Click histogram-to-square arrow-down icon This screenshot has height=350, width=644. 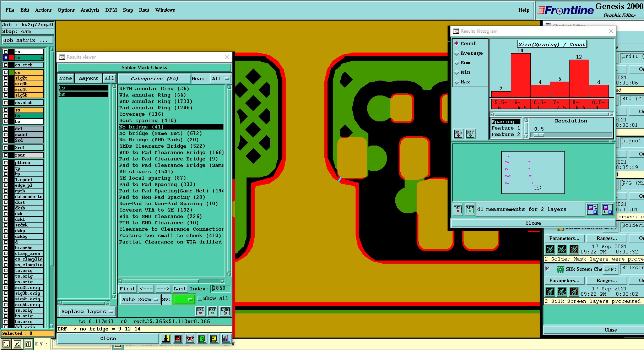click(x=592, y=209)
